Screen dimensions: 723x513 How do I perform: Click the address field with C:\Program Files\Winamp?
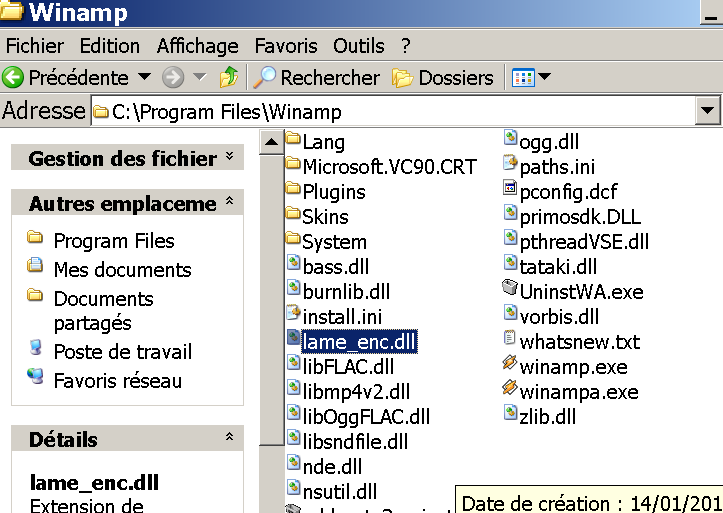(393, 111)
